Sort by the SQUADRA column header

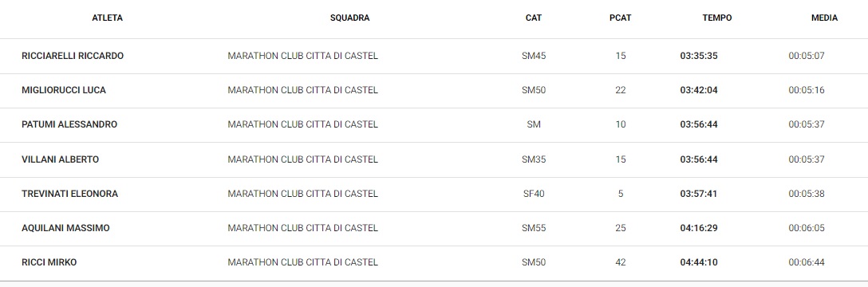[x=350, y=18]
